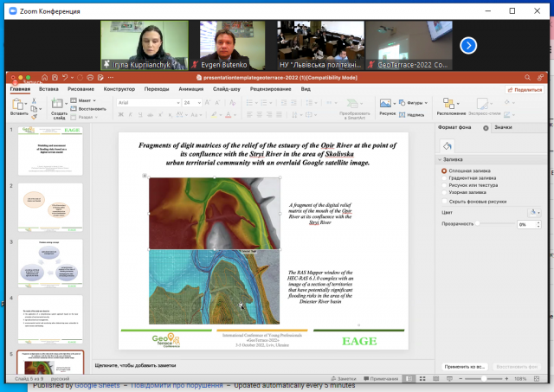This screenshot has height=392, width=554.
Task: Collapse the Заливка section
Action: point(441,159)
